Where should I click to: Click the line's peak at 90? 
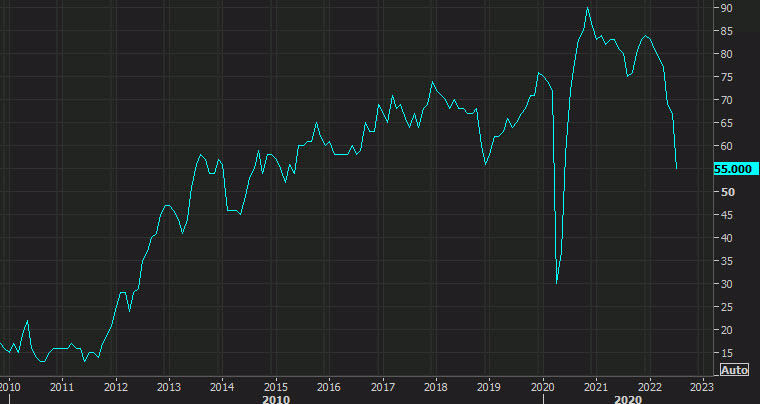tap(587, 8)
